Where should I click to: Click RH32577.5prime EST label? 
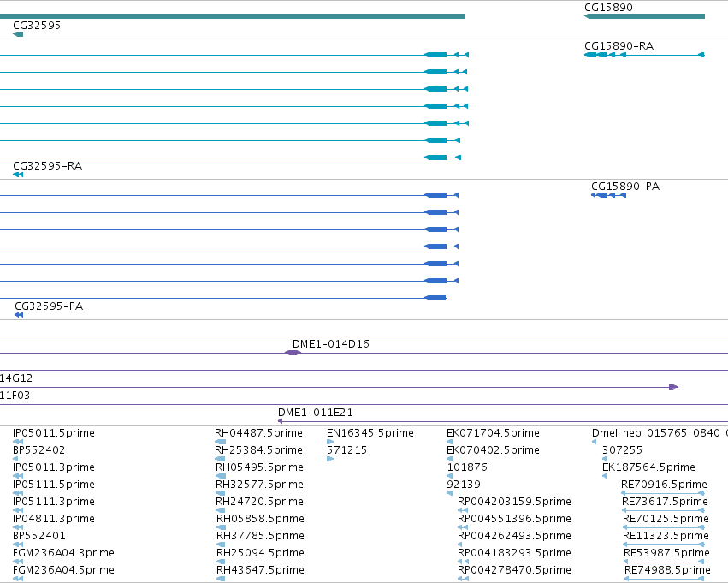tap(259, 485)
